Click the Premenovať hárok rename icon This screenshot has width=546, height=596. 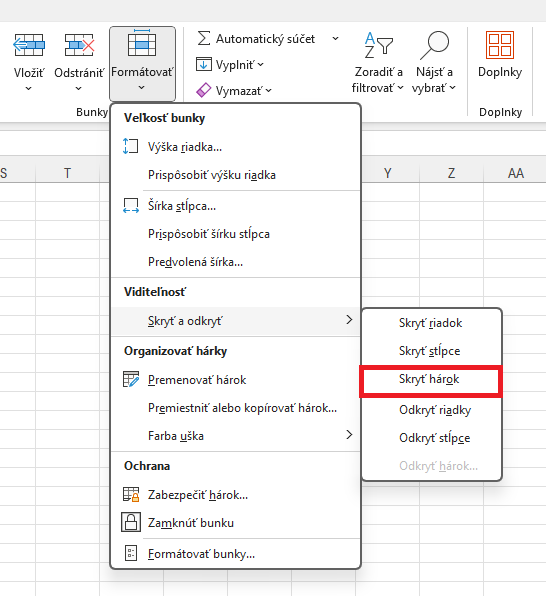tap(131, 379)
